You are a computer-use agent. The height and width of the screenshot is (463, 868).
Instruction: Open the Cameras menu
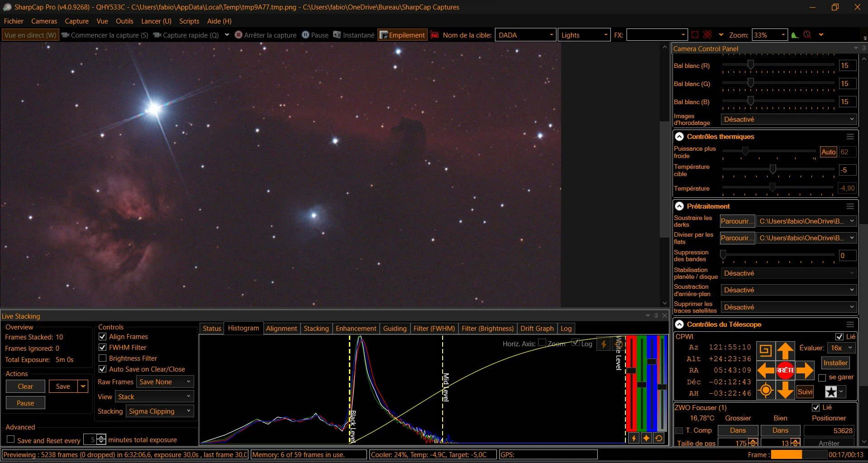pyautogui.click(x=44, y=21)
